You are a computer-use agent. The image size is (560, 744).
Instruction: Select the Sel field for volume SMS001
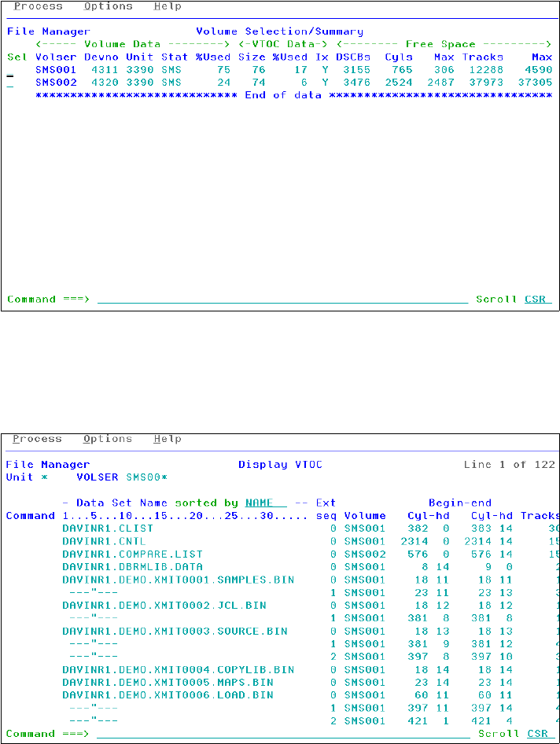click(x=10, y=71)
